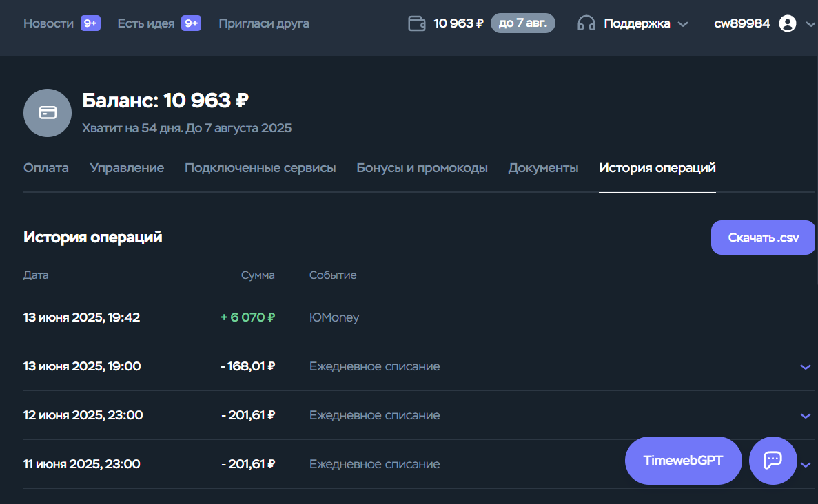The image size is (818, 504).
Task: Click the до 7 авг. badge
Action: click(523, 23)
